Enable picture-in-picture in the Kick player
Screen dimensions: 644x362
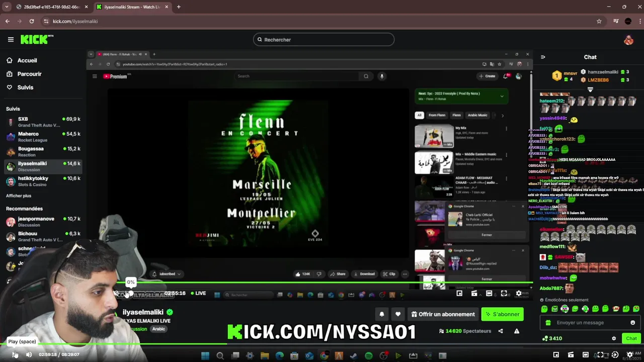coord(459,293)
